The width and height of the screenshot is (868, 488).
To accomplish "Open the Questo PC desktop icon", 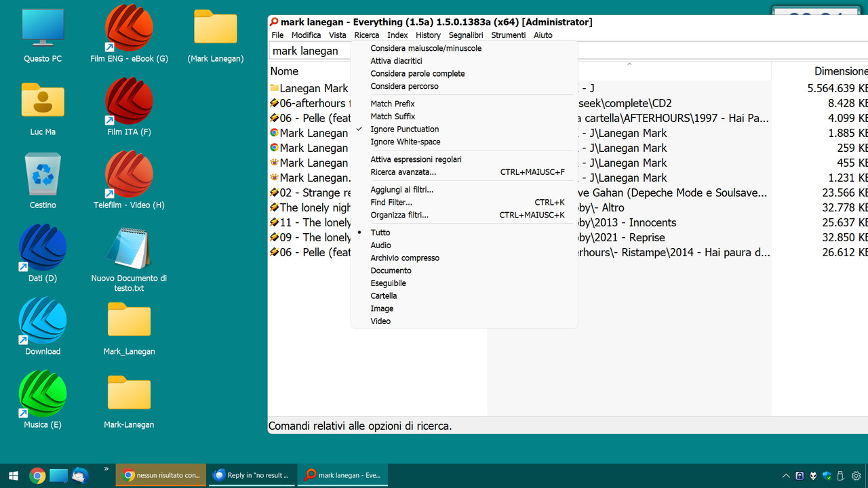I will (43, 36).
